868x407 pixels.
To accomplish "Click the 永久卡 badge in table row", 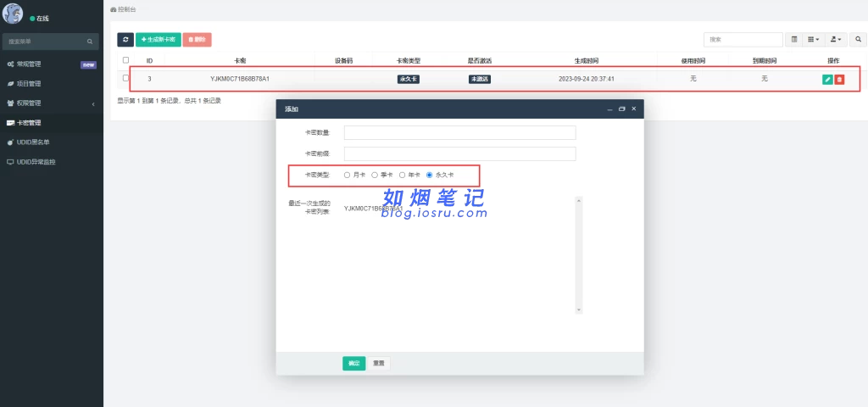I will [x=408, y=79].
